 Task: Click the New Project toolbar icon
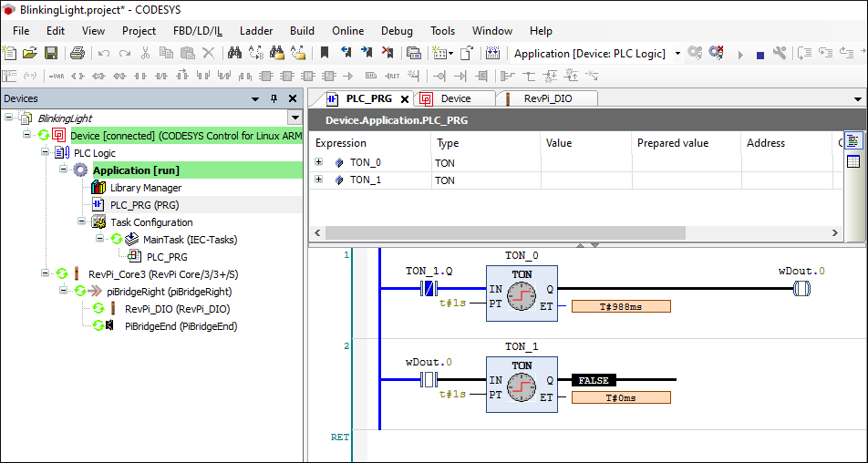[x=10, y=53]
